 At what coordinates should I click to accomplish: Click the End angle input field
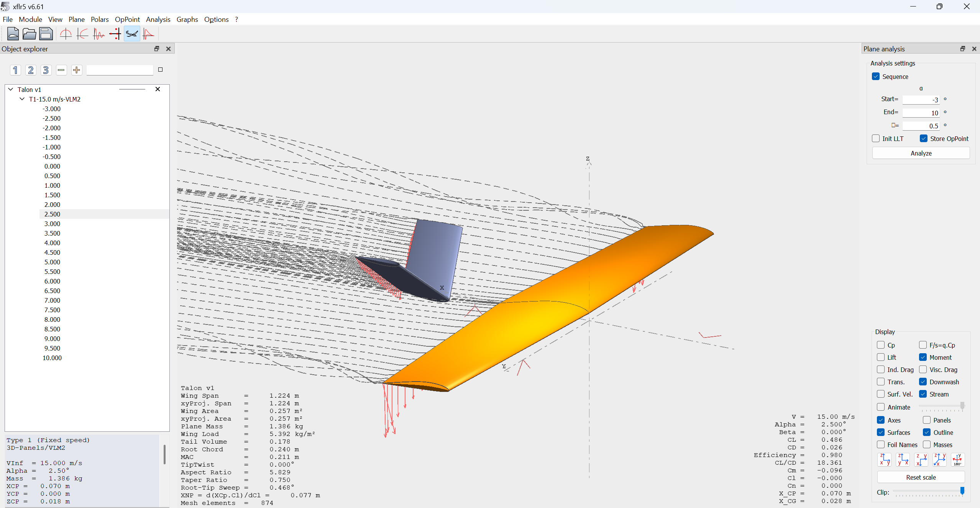[x=921, y=113]
